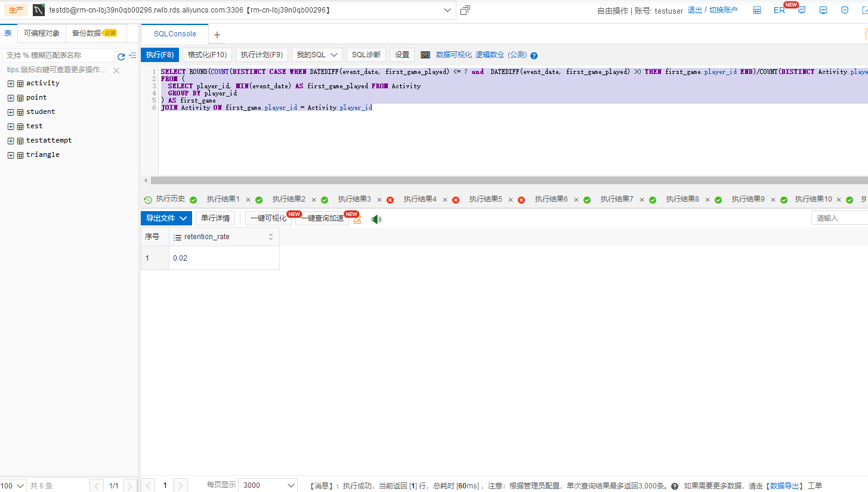
Task: Close the 执行结果9 tab
Action: (773, 200)
